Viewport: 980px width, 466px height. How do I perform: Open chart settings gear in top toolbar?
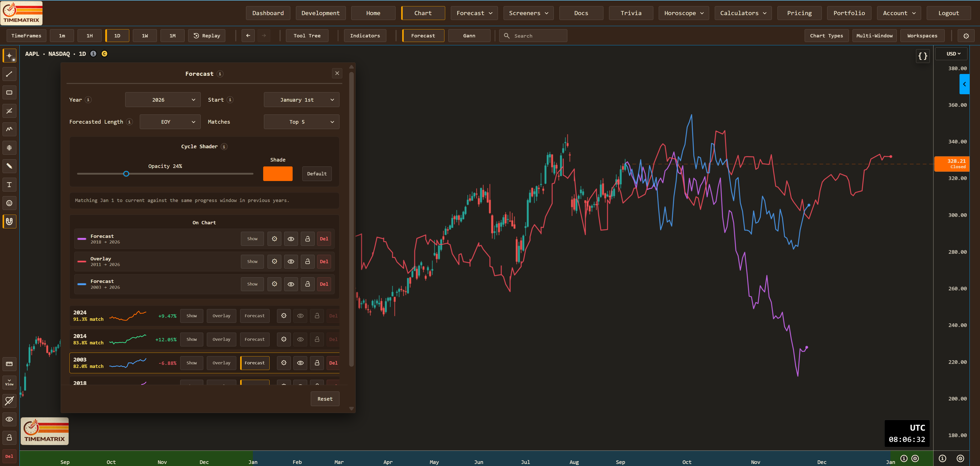tap(966, 36)
